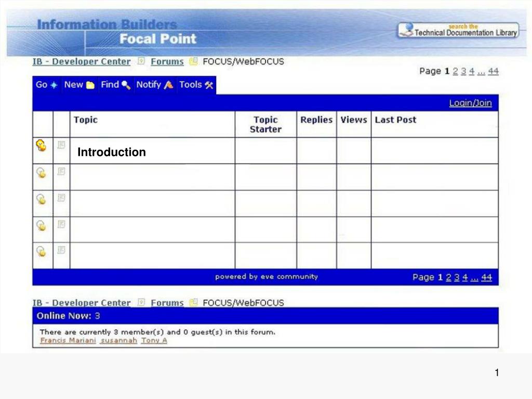The height and width of the screenshot is (399, 532).
Task: Open the top Forums breadcrumb link
Action: (x=167, y=62)
